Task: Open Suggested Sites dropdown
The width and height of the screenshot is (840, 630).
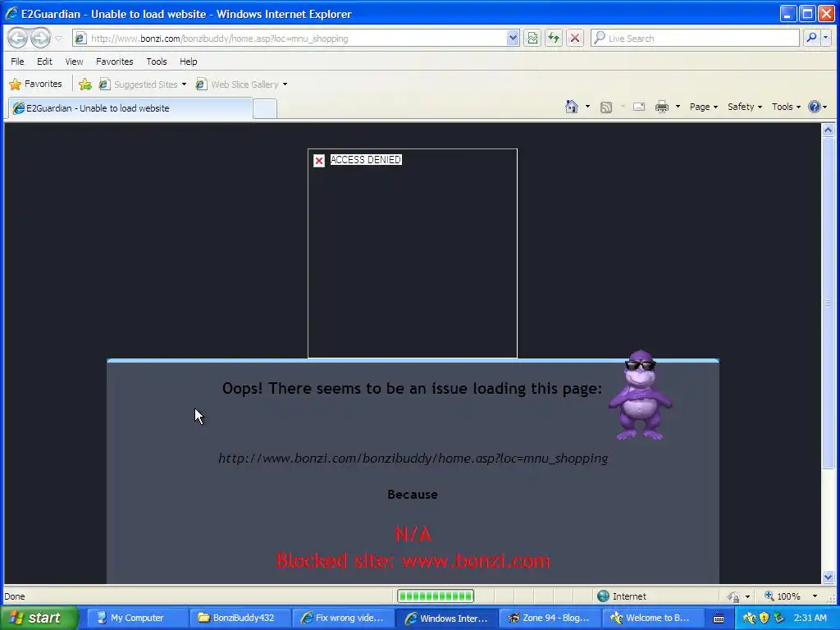Action: (143, 84)
